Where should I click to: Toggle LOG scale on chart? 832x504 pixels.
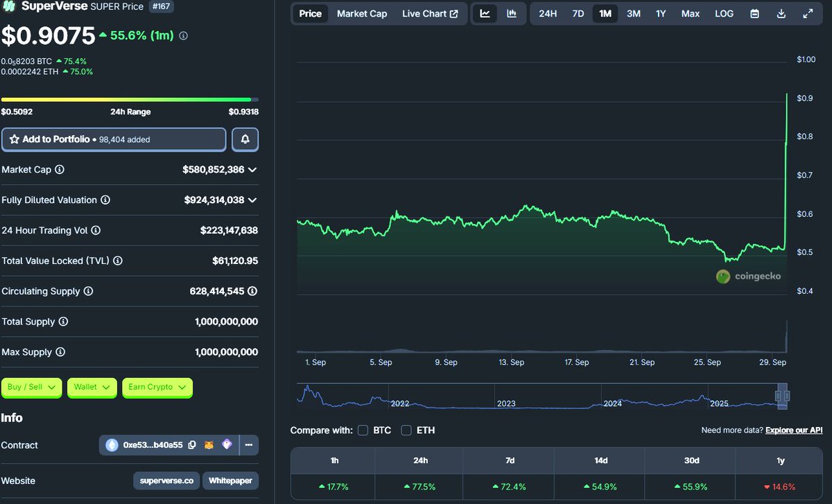coord(724,14)
